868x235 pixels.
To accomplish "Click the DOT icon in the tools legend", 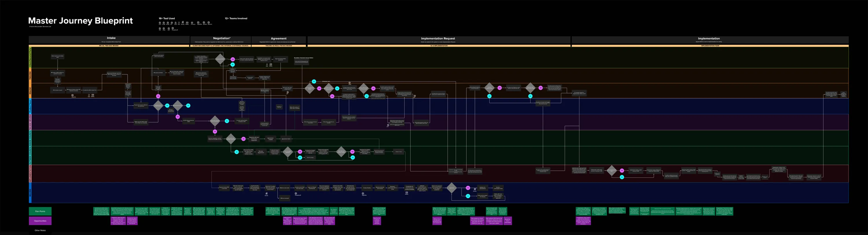I will pyautogui.click(x=160, y=23).
